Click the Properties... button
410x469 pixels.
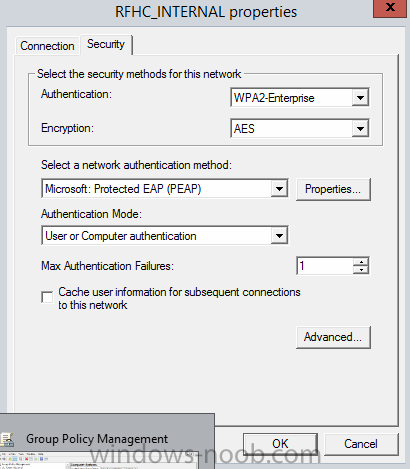333,189
